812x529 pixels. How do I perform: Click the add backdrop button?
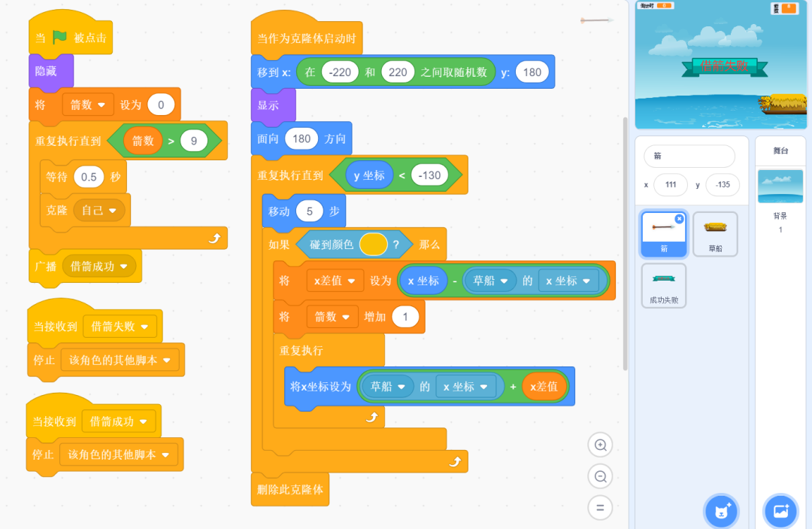tap(780, 511)
